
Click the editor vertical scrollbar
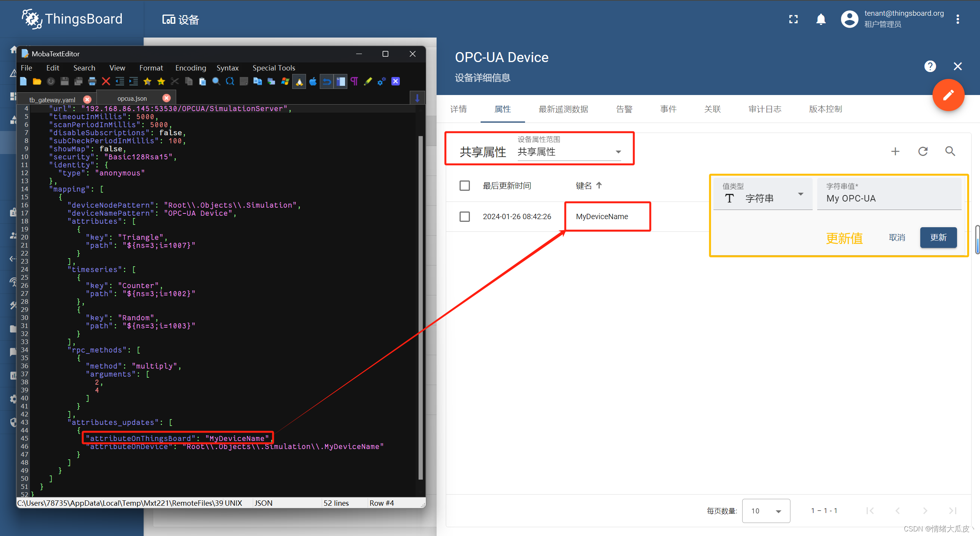tap(420, 307)
